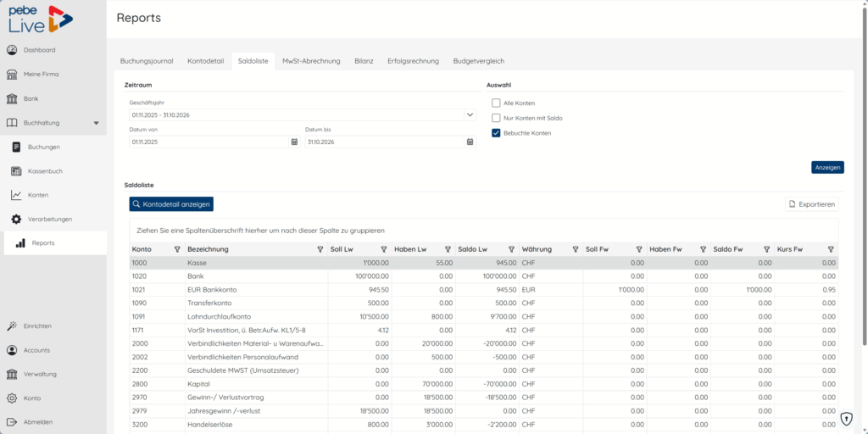Select the 1020 Bank table row
Screen dimensions: 868x434
(x=484, y=276)
